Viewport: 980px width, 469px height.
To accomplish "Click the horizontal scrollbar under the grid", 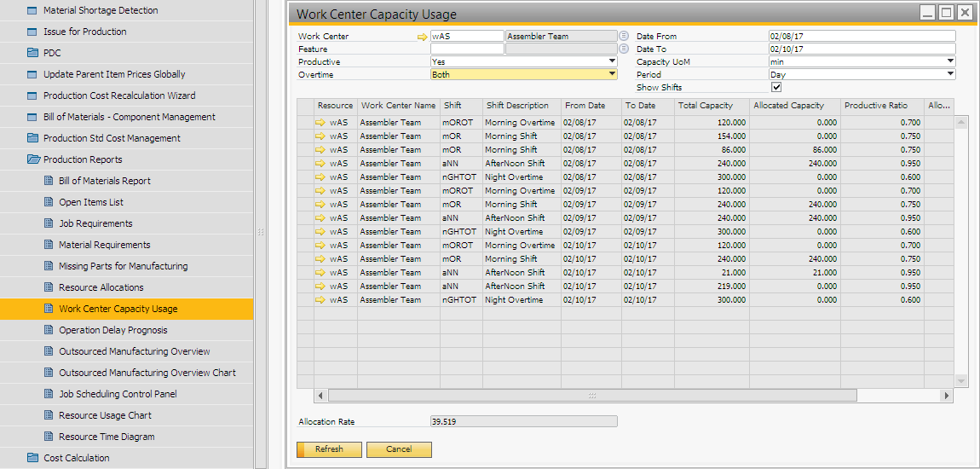I will click(x=591, y=396).
